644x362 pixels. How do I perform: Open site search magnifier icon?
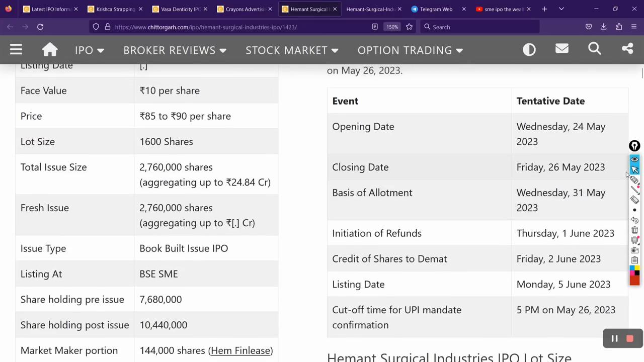pyautogui.click(x=595, y=49)
